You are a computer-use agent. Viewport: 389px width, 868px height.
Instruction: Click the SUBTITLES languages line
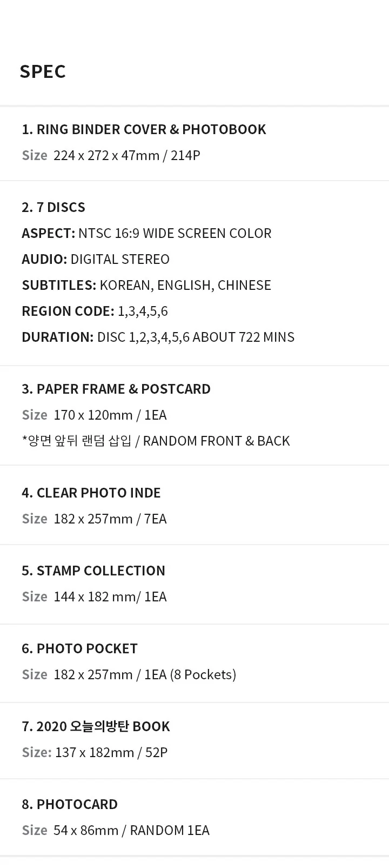point(146,285)
